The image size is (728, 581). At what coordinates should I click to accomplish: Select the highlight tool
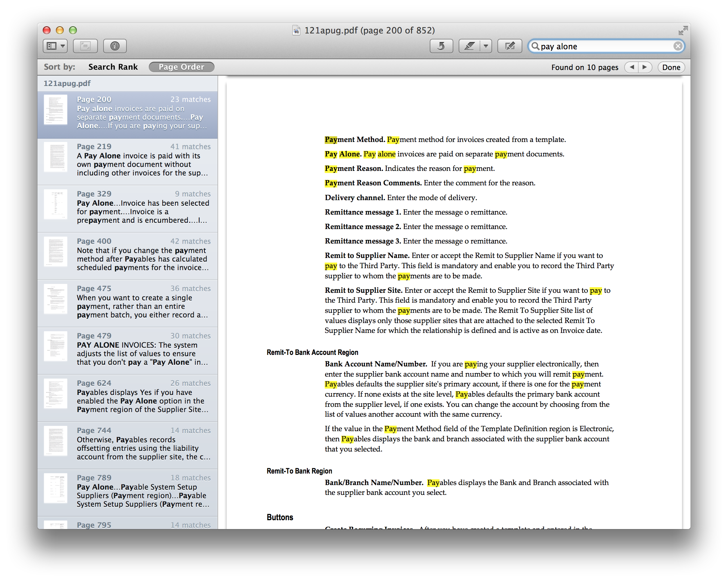point(470,46)
